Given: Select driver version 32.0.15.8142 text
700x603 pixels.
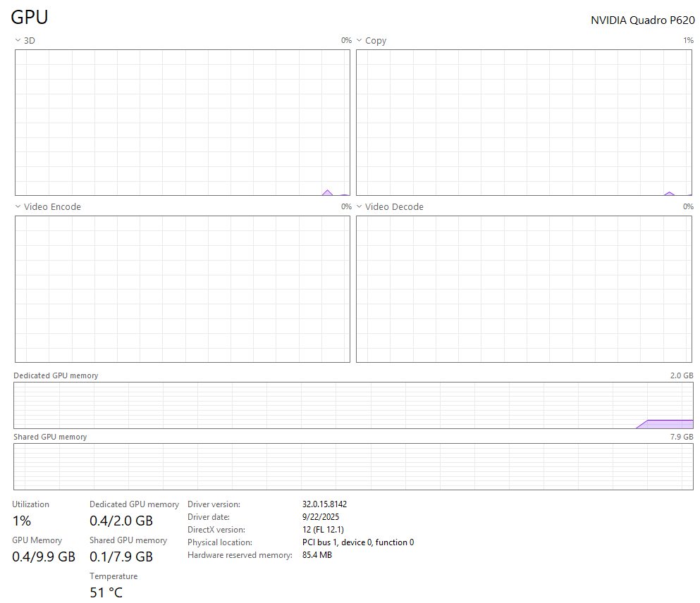Looking at the screenshot, I should click(324, 504).
